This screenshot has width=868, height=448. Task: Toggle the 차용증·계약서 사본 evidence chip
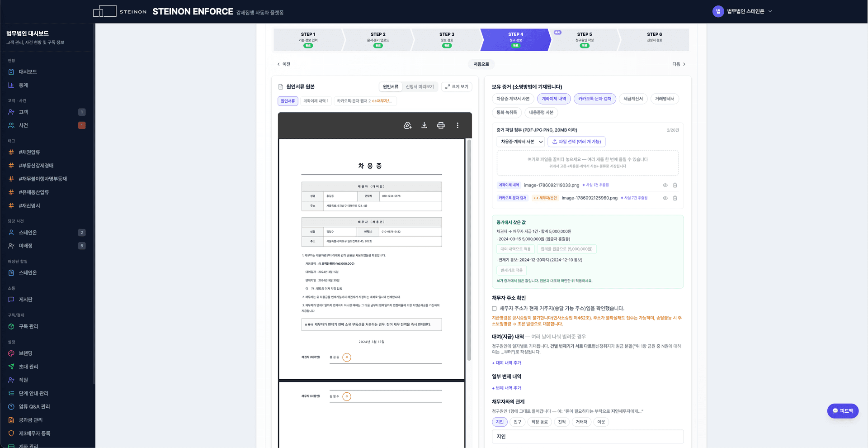coord(513,99)
